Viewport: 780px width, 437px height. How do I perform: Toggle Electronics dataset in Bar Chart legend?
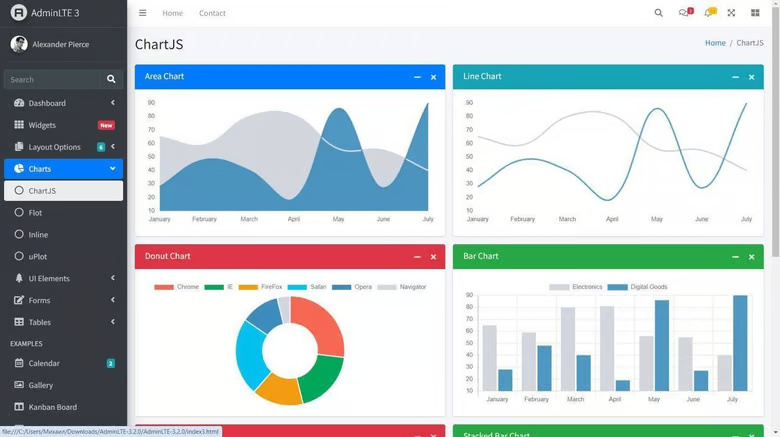coord(575,287)
